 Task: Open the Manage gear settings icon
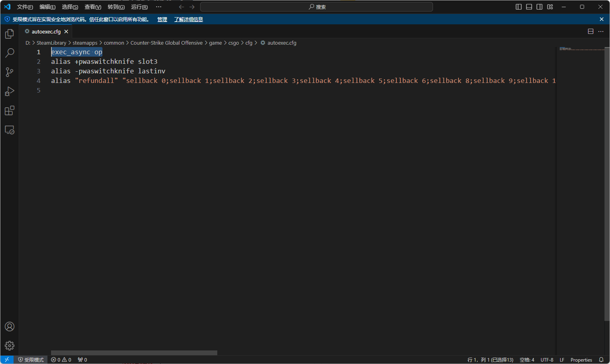[x=10, y=345]
